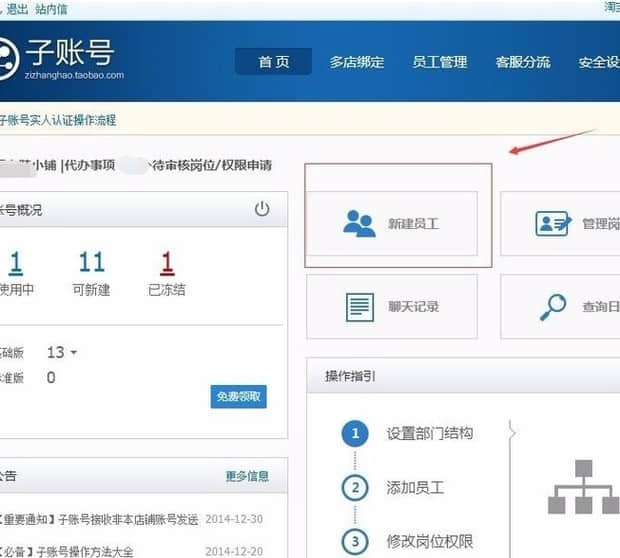Select step 2 circle 添加员工
Image resolution: width=620 pixels, height=558 pixels.
click(x=354, y=488)
